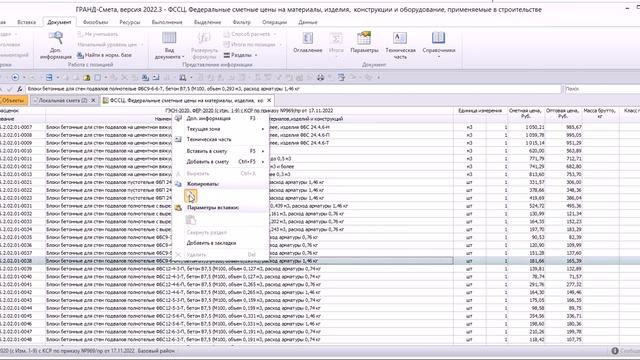Choose Техническая часть in context menu
The height and width of the screenshot is (360, 640).
click(x=220, y=140)
